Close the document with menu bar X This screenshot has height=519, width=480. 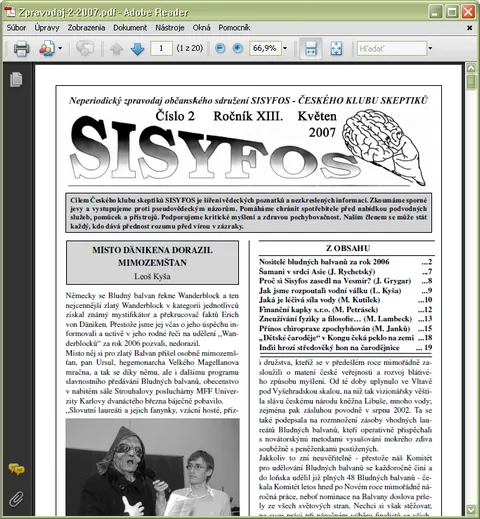469,28
